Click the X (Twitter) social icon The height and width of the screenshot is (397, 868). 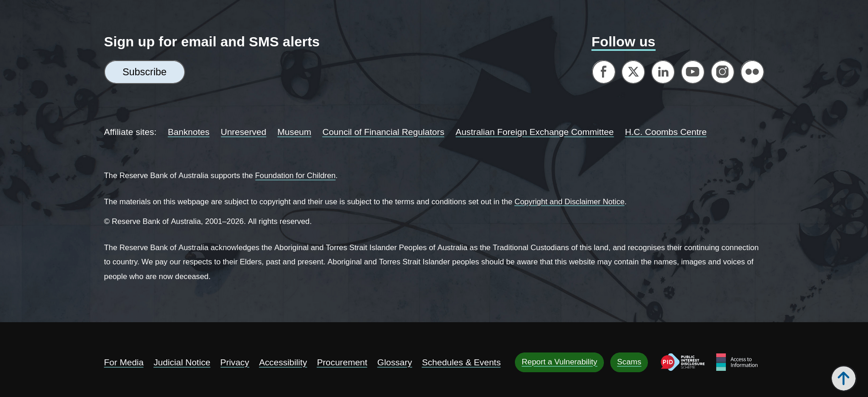[x=633, y=72]
